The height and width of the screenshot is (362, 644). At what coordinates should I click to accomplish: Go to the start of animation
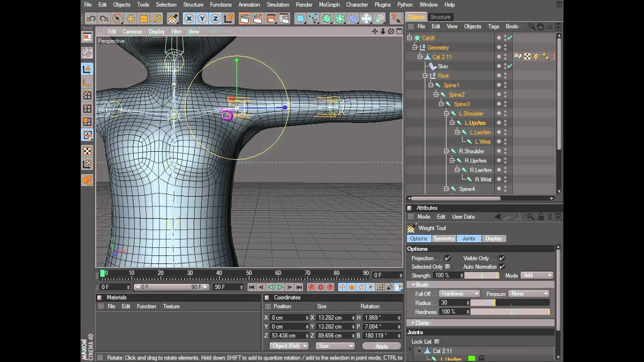pyautogui.click(x=252, y=287)
